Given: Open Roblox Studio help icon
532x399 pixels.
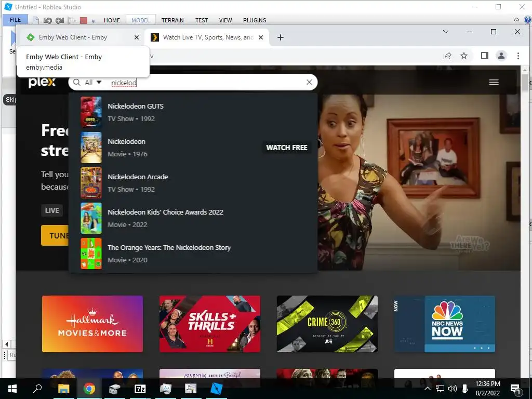Looking at the screenshot, I should click(x=528, y=20).
